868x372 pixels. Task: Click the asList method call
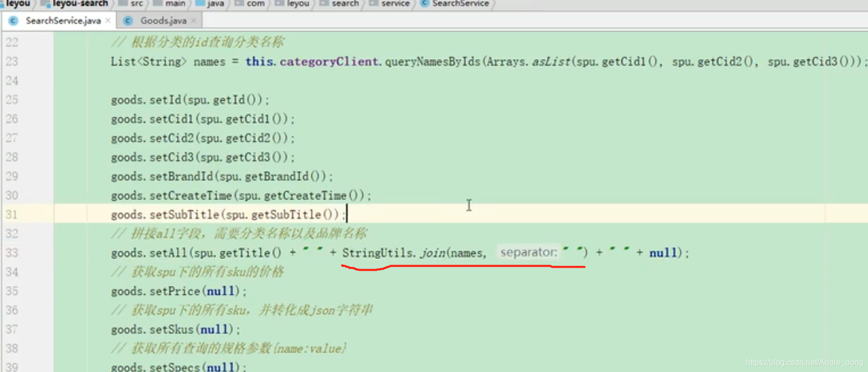pyautogui.click(x=551, y=61)
